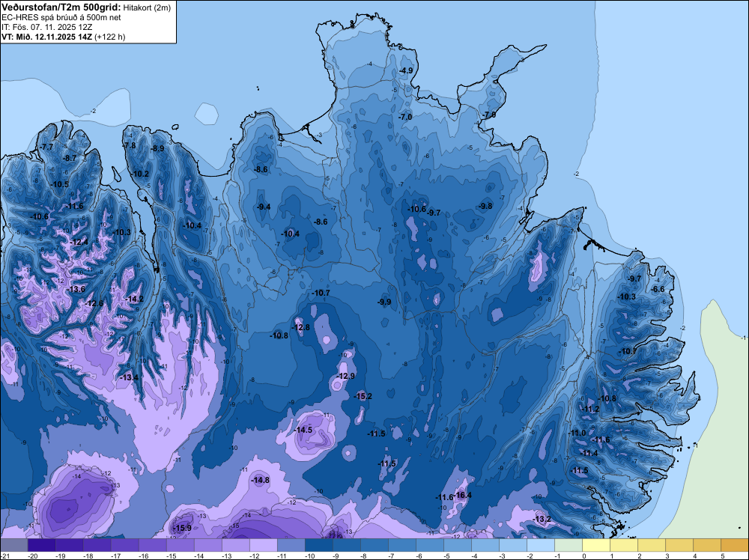Click the legend swatch between -15 and -14
749x560 pixels.
180,545
